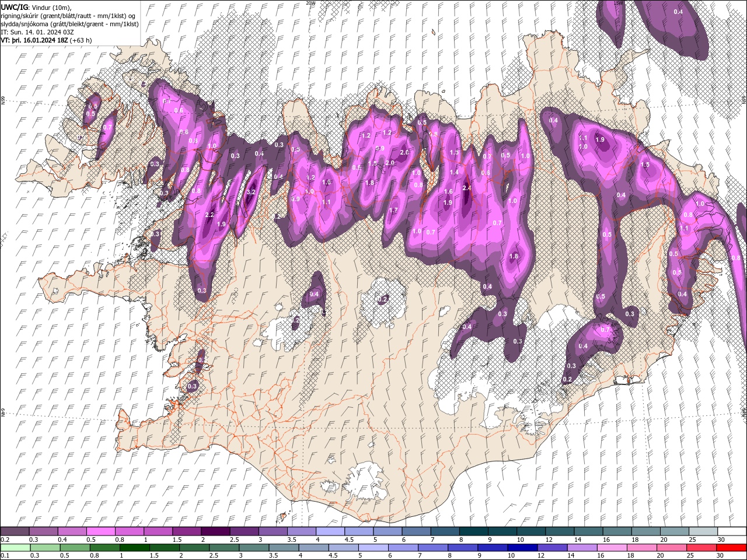Pick top legend swatch between 2 and 2.5

pos(215,531)
